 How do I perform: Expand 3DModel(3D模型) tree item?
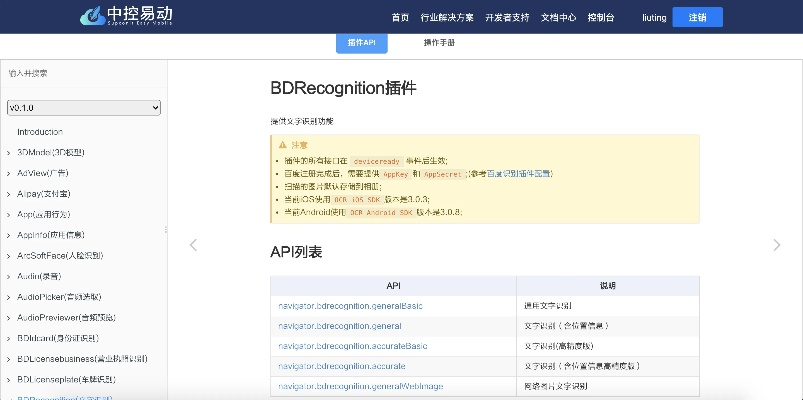8,153
